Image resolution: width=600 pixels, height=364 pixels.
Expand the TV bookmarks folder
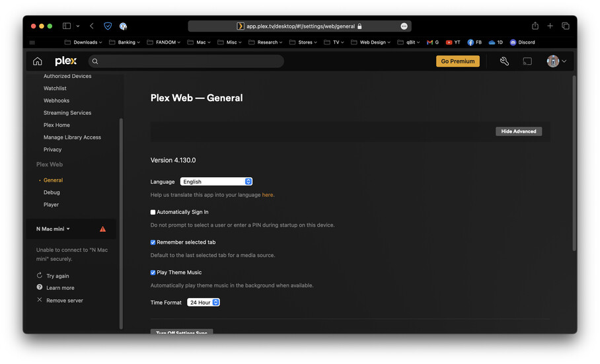(334, 42)
